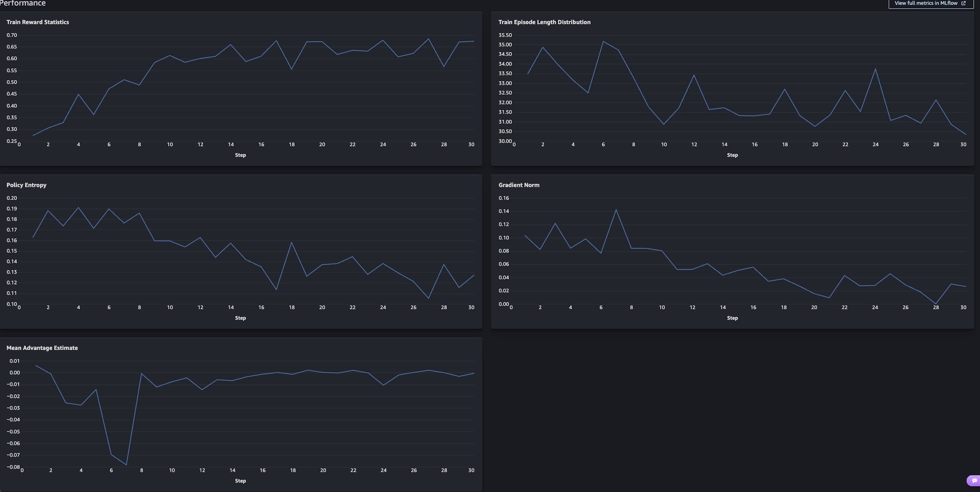Click the Step axis label under Gradient Norm
This screenshot has height=492, width=980.
tap(733, 318)
